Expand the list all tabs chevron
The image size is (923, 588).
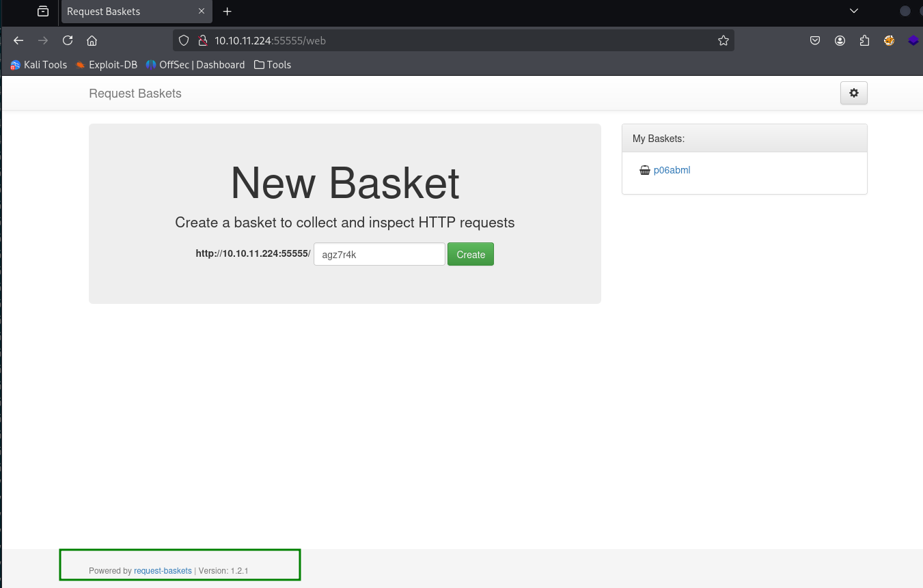(853, 11)
